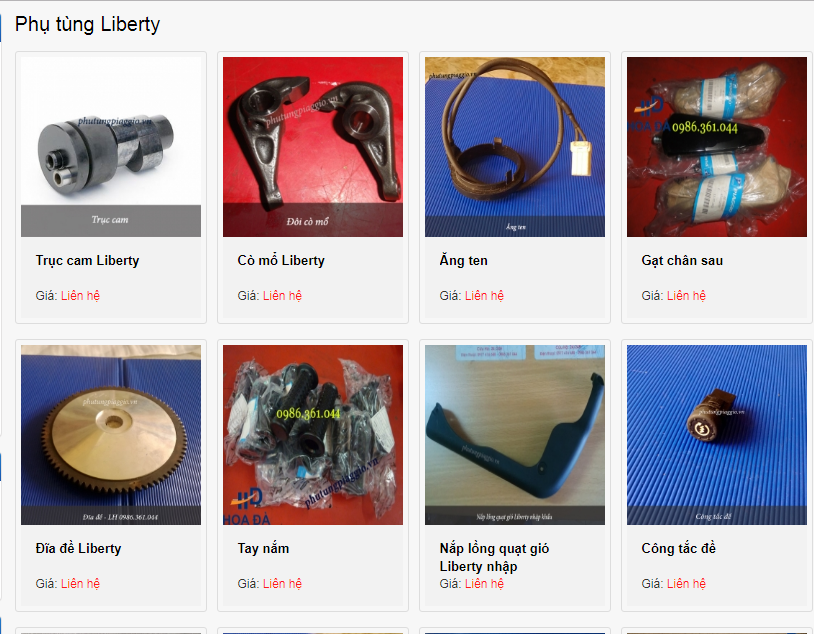814x634 pixels.
Task: Click Liên hệ price under Trục cam Liberty
Action: click(x=80, y=295)
